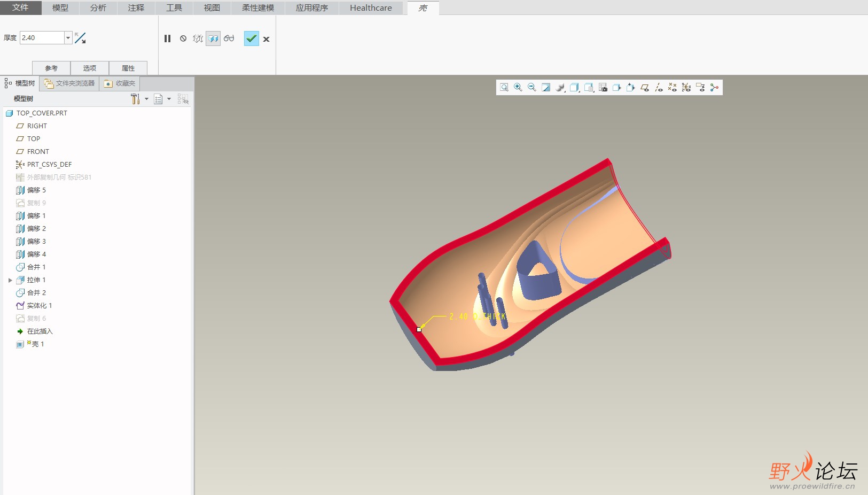The width and height of the screenshot is (868, 495).
Task: Click the tree filter hidden-items icon
Action: [183, 99]
